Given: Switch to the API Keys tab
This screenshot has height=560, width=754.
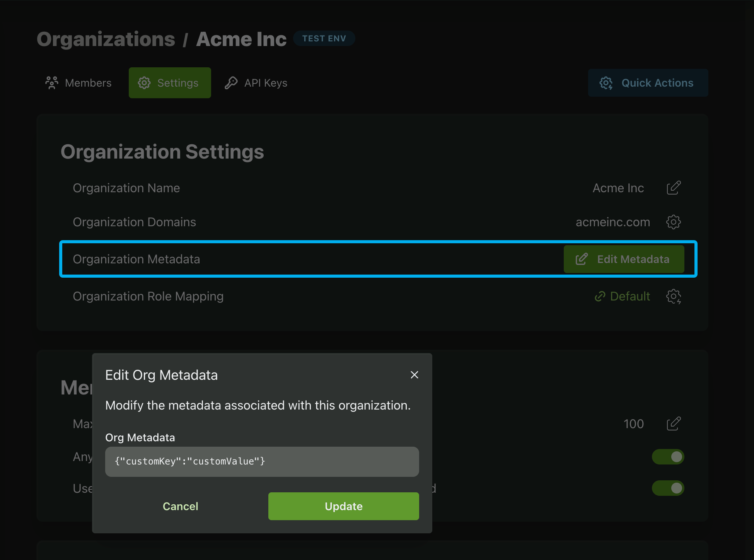Looking at the screenshot, I should click(256, 83).
